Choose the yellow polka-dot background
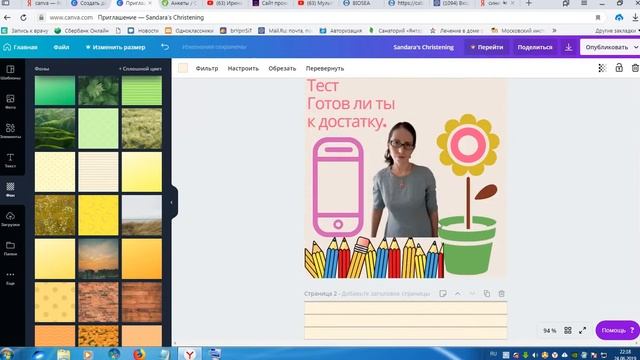The width and height of the screenshot is (640, 360). [55, 302]
